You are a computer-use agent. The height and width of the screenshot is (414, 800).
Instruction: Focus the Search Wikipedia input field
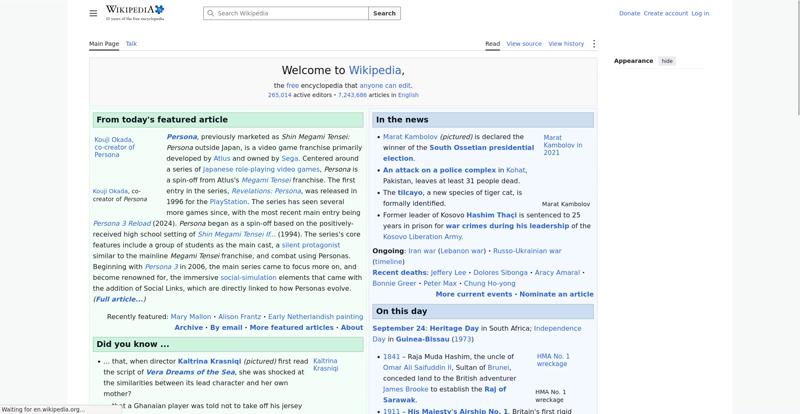click(286, 13)
